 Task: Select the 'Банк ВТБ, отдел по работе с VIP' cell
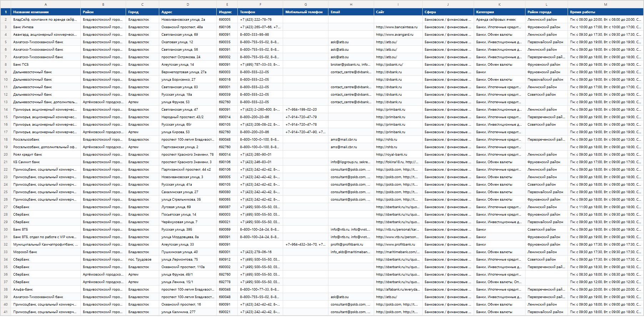(x=46, y=237)
